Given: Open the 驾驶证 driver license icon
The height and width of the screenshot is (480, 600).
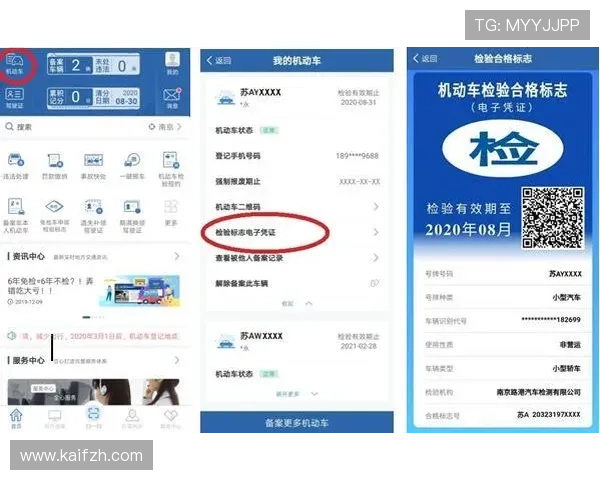Looking at the screenshot, I should [15, 98].
